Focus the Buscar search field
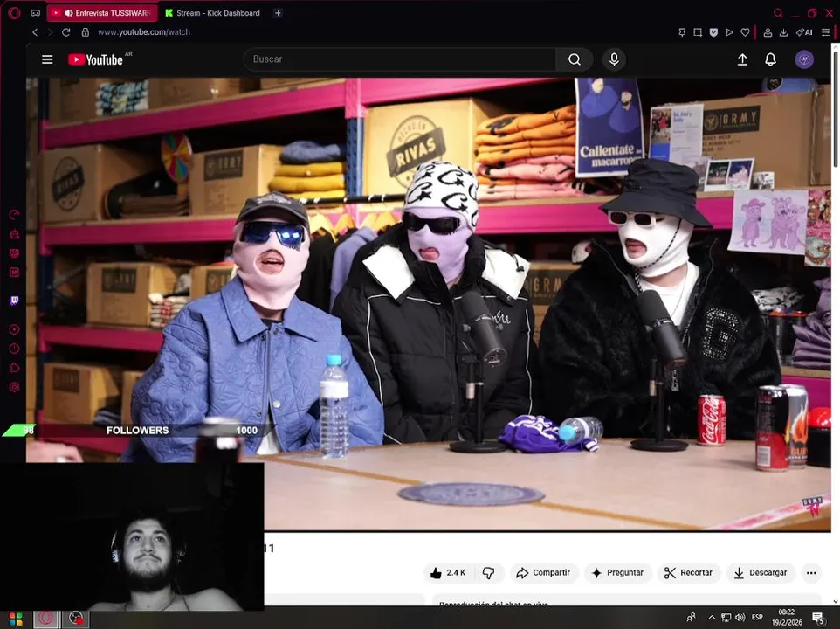This screenshot has width=840, height=629. (400, 59)
